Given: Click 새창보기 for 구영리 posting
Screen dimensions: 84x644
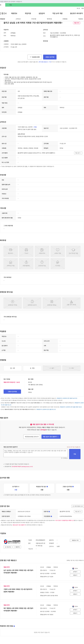Looking at the screenshot, I should [75, 594].
